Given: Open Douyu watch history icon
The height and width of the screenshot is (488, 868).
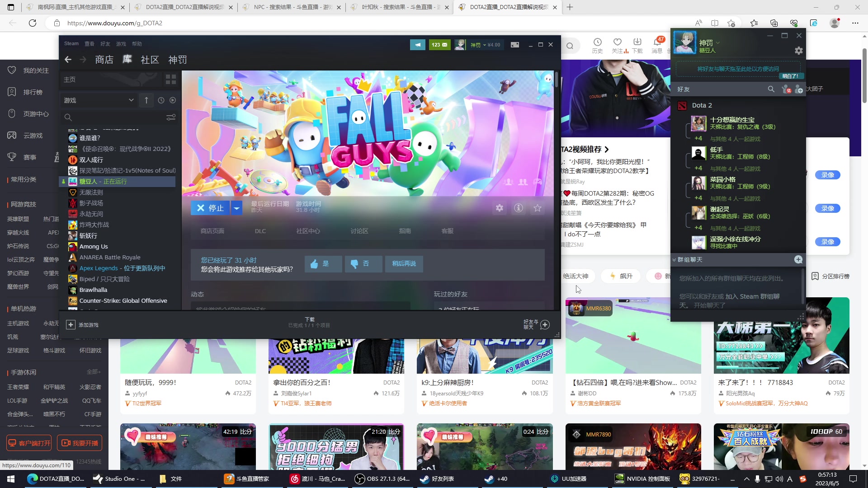Looking at the screenshot, I should tap(597, 45).
